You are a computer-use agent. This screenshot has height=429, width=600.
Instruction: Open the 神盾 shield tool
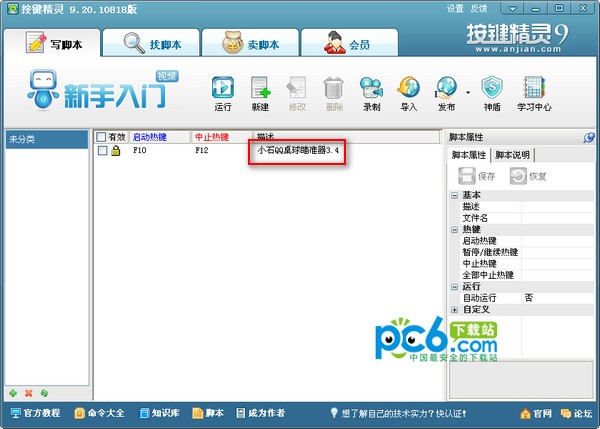(492, 94)
